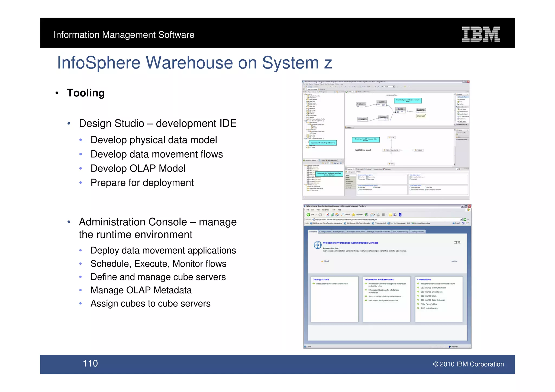Open the Favorites star in IE toolbar
Viewport: 555px width, 392px height.
pos(353,215)
